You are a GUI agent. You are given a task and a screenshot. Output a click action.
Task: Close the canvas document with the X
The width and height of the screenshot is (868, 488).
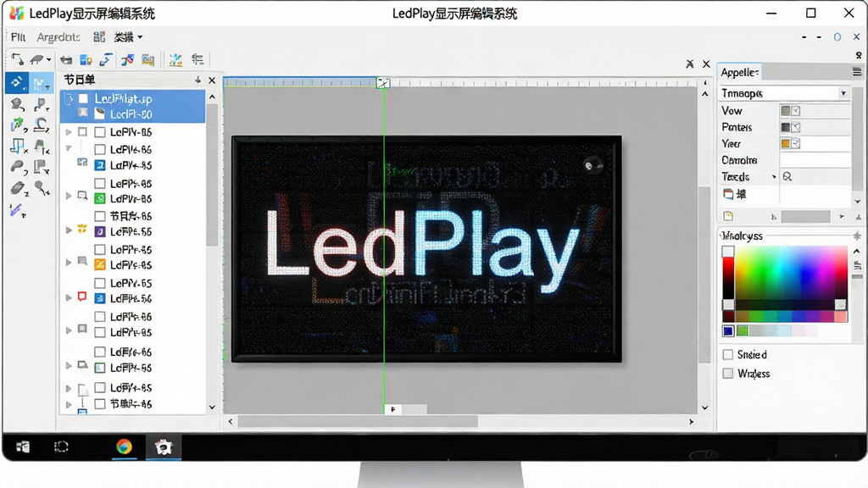(x=706, y=64)
